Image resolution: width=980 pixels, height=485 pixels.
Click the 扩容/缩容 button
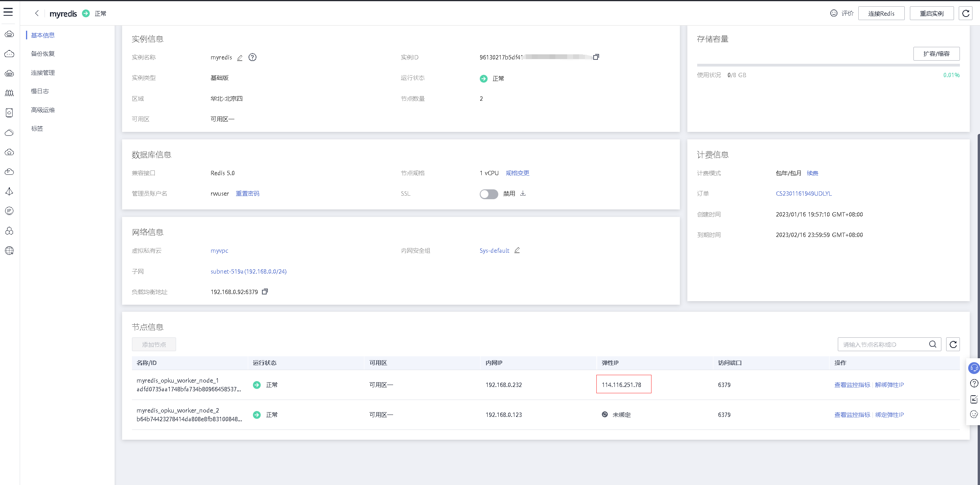[936, 54]
